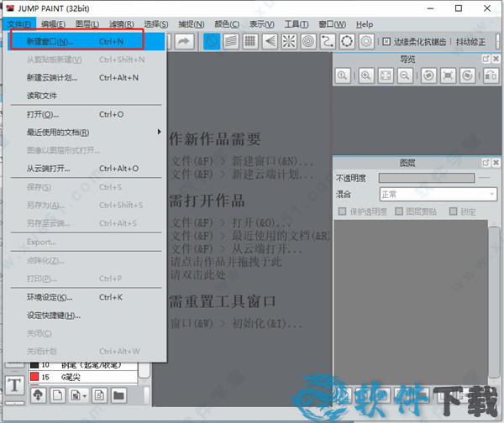The width and height of the screenshot is (504, 423).
Task: Close the 图层 layer panel
Action: point(496,163)
